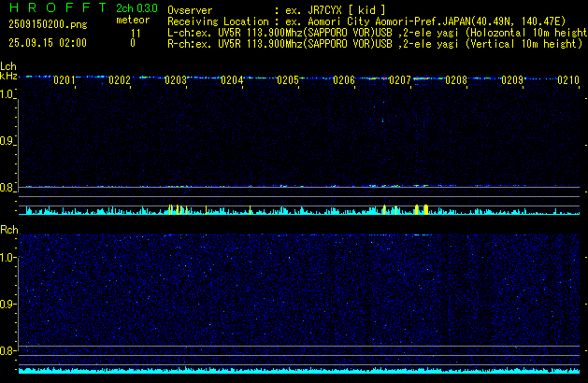Click the L-ch receiver description line
Screen dimensions: 588x383
click(x=378, y=33)
